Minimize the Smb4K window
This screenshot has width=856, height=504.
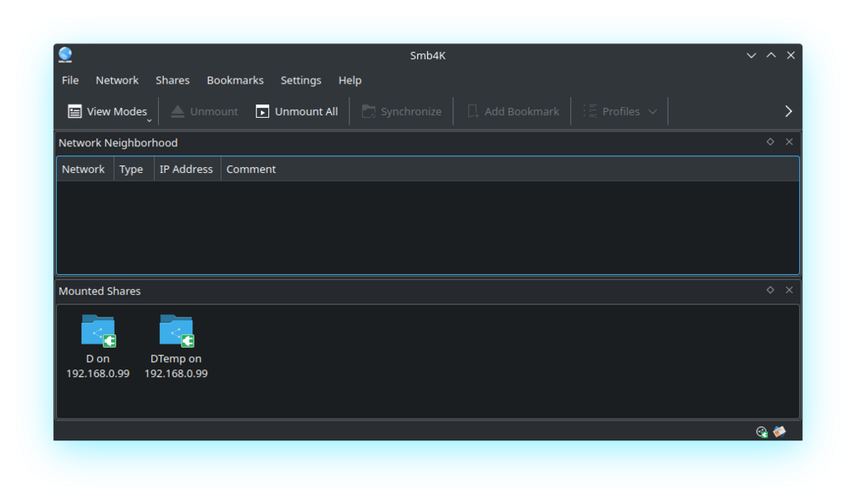pyautogui.click(x=752, y=55)
